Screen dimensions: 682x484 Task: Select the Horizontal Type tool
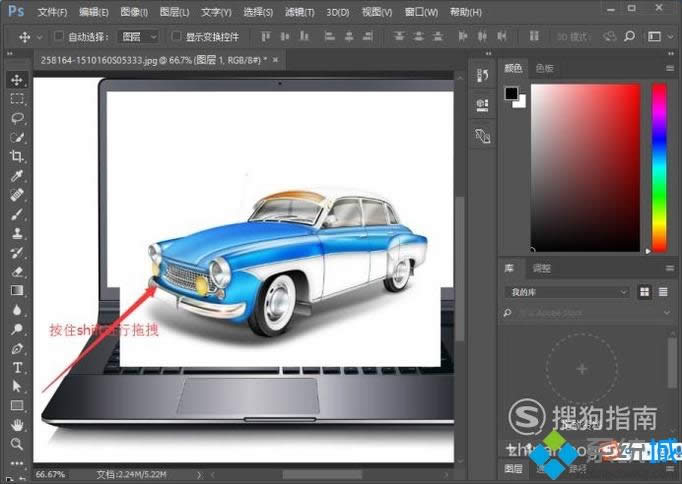pos(17,367)
